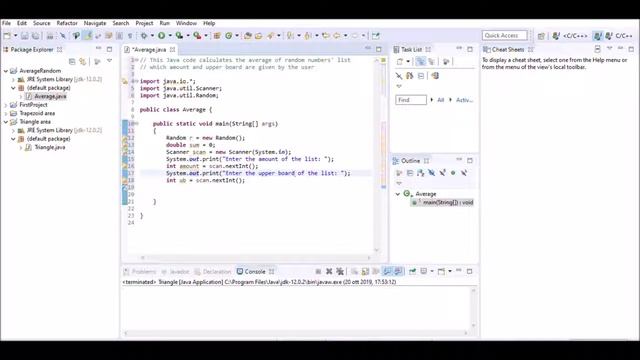The height and width of the screenshot is (360, 640).
Task: Run the program with green Run button
Action: pyautogui.click(x=162, y=36)
